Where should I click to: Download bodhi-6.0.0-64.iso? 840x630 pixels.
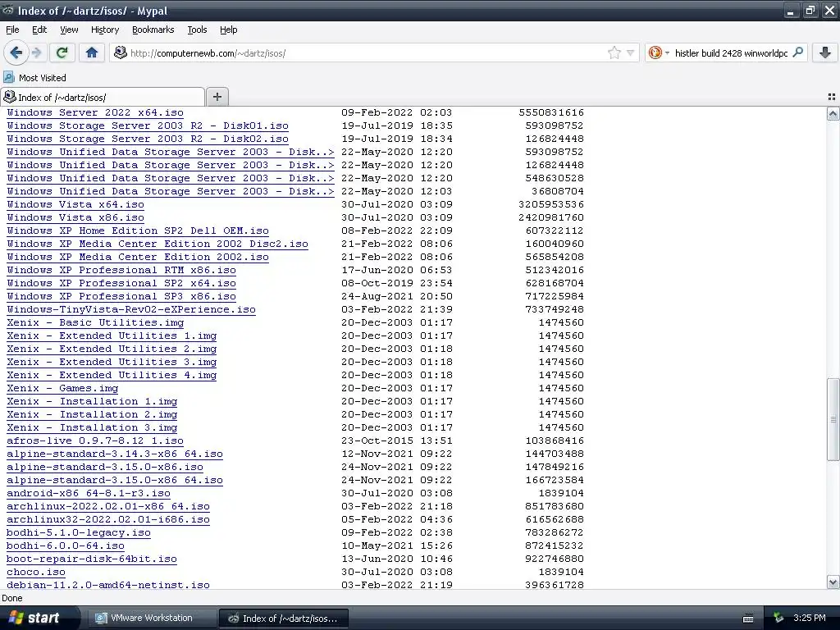pos(66,546)
